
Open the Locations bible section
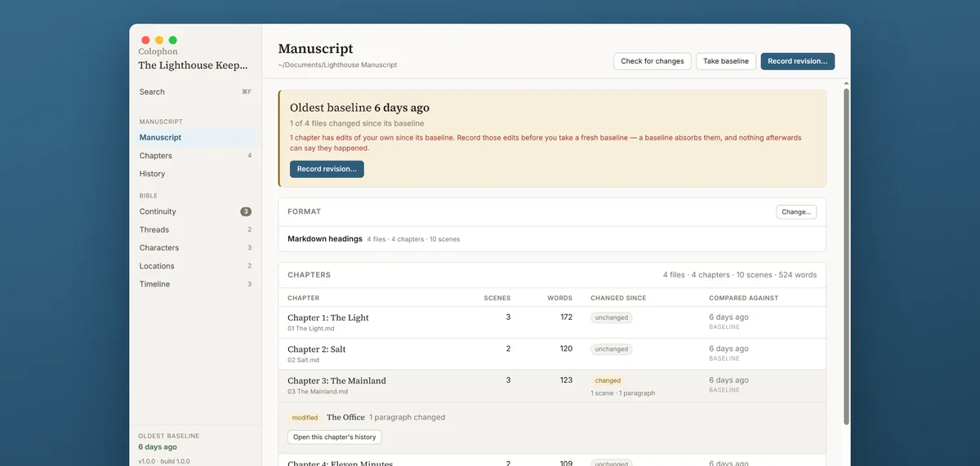[x=195, y=266]
